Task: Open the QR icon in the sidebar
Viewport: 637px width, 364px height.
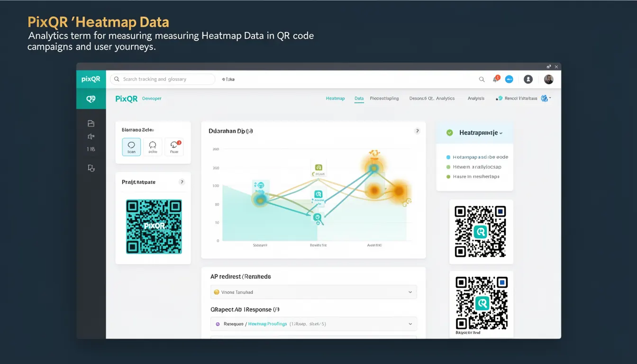Action: click(91, 99)
